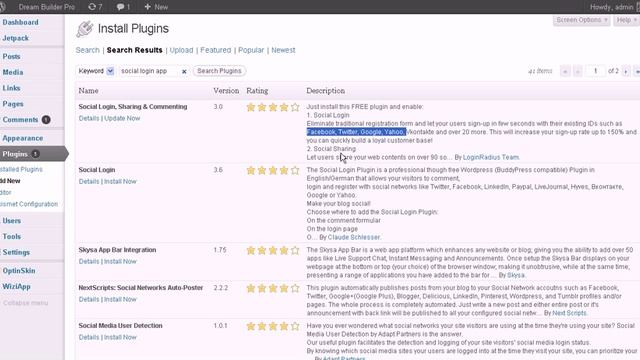Open the New content menu
Viewport: 640px width, 360px height.
156,7
